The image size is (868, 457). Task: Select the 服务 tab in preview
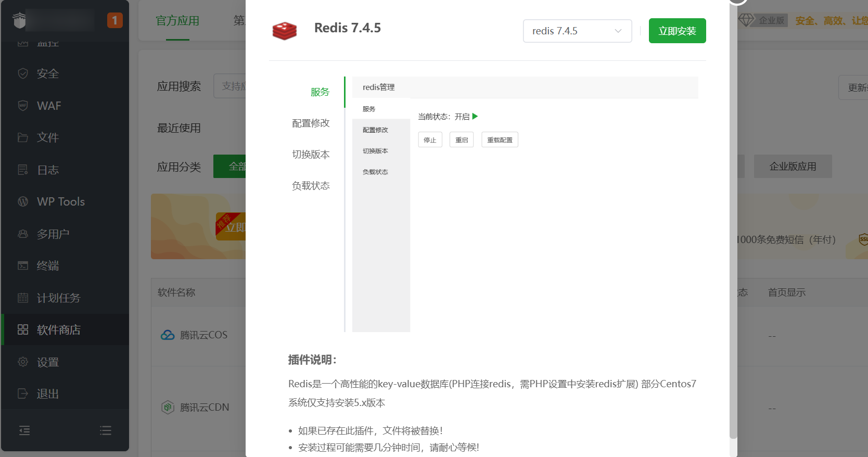(320, 92)
